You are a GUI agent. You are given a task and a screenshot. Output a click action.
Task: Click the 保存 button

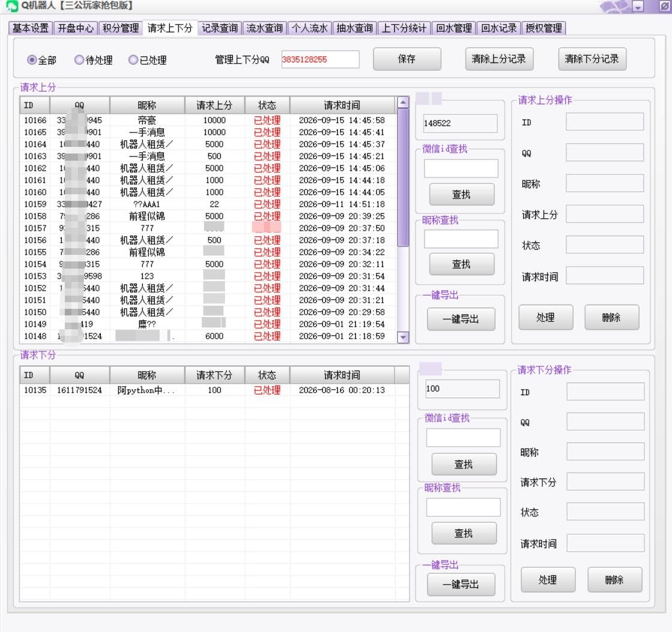coord(407,59)
